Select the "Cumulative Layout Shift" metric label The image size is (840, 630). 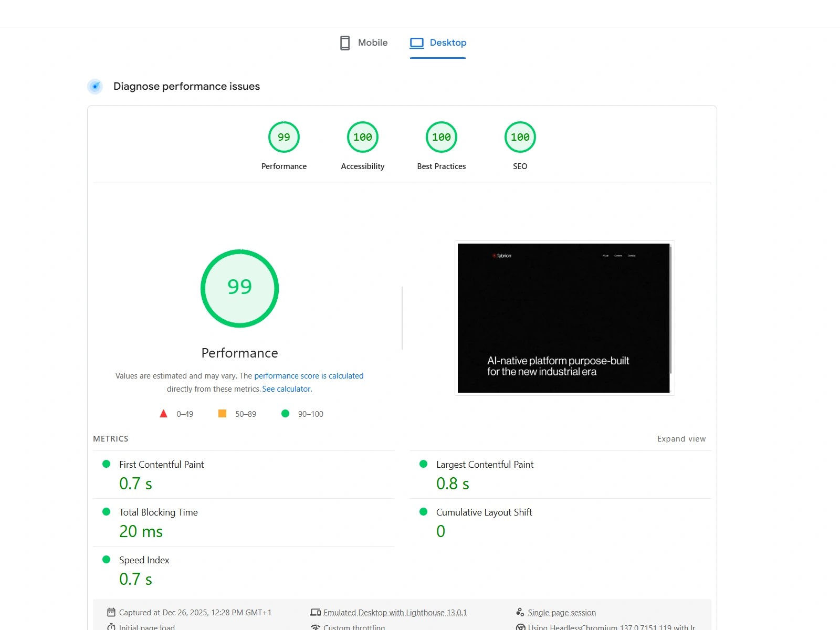tap(484, 512)
